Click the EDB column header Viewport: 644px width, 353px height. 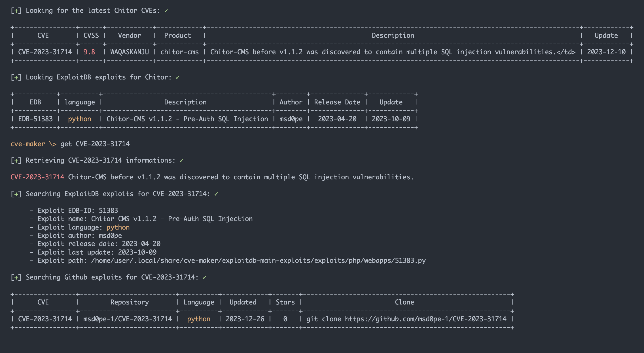click(35, 102)
